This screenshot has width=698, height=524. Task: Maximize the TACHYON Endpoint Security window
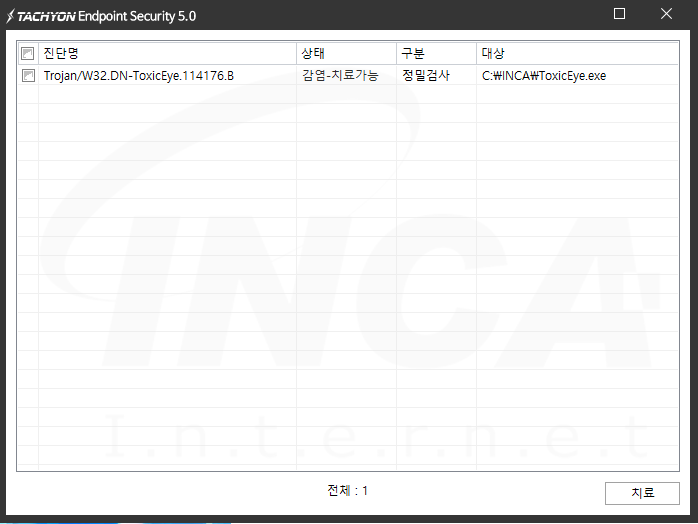pyautogui.click(x=619, y=14)
